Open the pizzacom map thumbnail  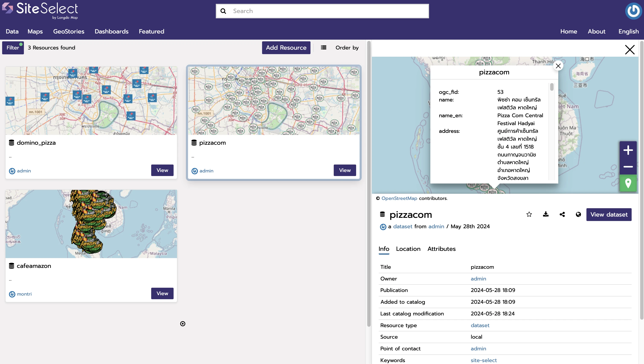coord(274,101)
